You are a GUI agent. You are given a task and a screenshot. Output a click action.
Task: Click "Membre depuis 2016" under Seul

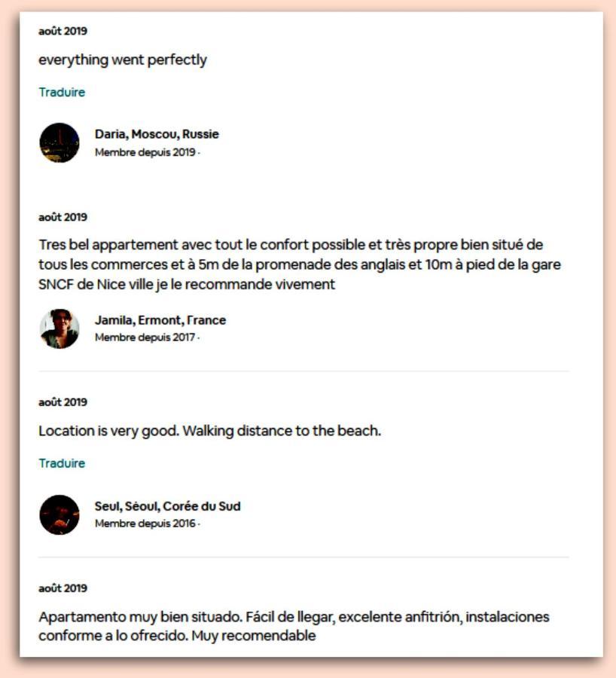pyautogui.click(x=145, y=524)
